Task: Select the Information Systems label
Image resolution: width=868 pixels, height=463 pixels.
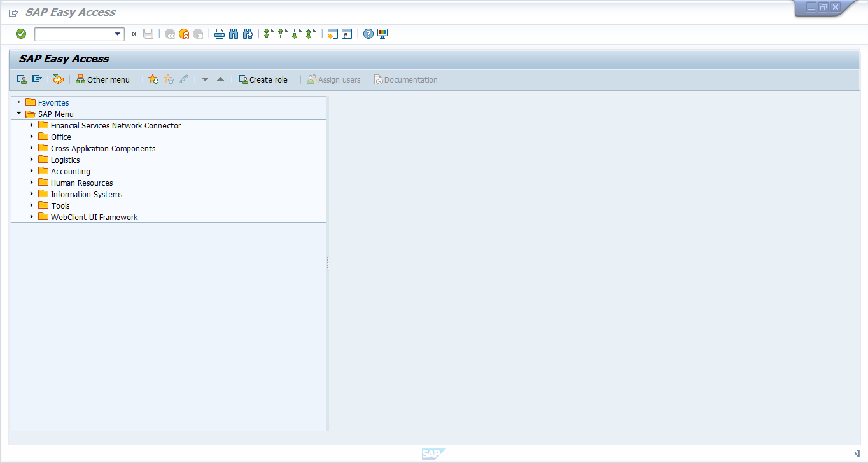Action: [x=87, y=194]
